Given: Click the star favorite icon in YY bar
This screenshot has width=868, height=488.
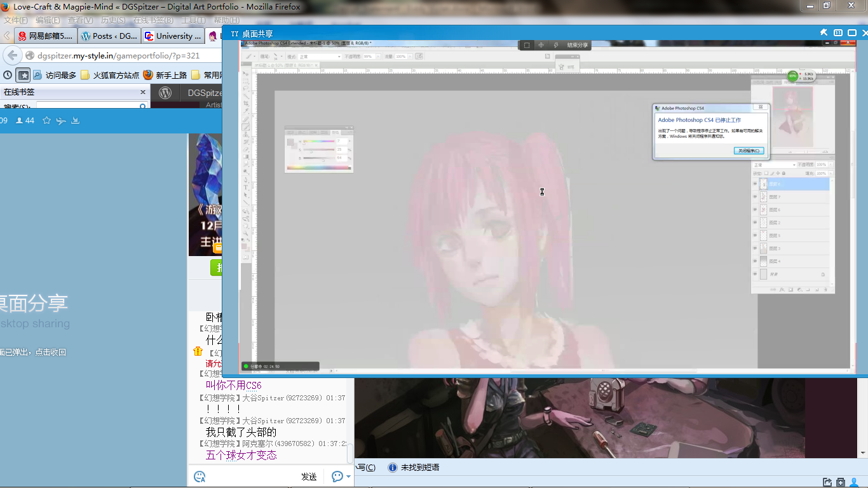Looking at the screenshot, I should [46, 120].
